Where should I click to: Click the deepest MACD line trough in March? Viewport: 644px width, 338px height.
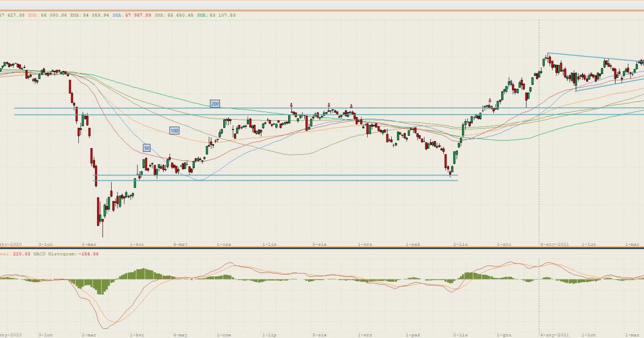[x=111, y=328]
